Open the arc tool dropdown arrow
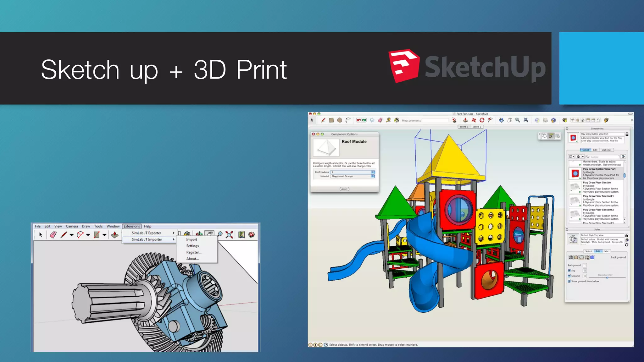 88,235
